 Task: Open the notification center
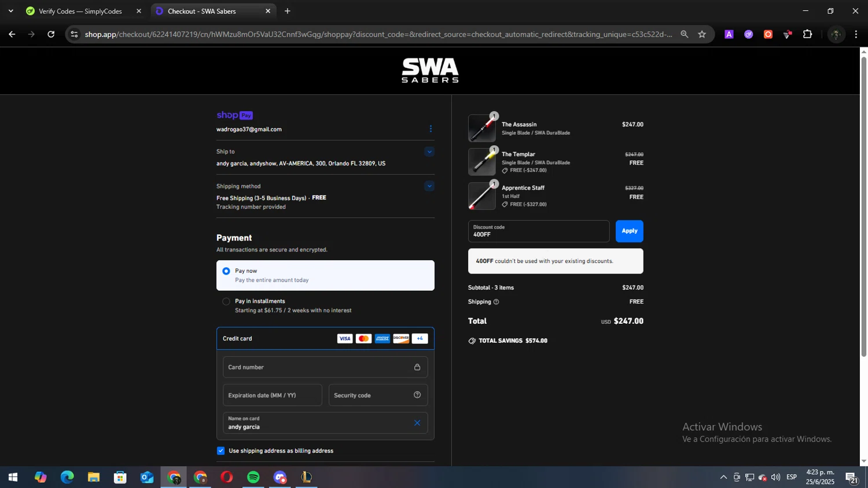(x=852, y=478)
